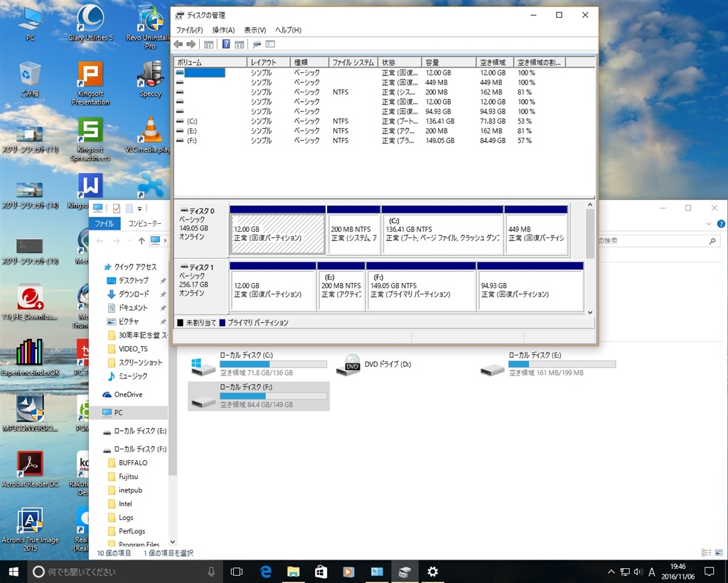Click the Help icon in Disk Management toolbar

tap(226, 44)
